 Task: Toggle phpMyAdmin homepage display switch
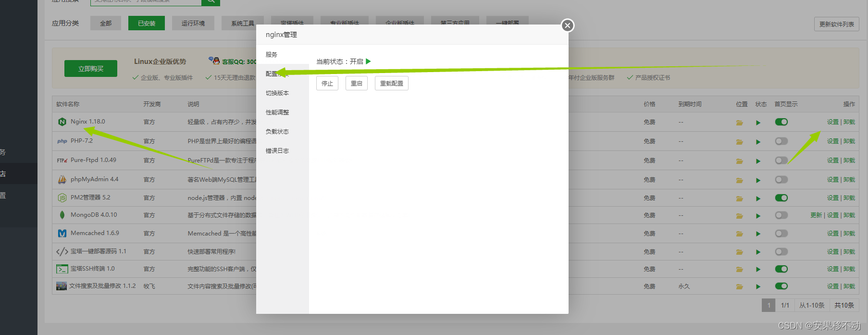pos(781,180)
